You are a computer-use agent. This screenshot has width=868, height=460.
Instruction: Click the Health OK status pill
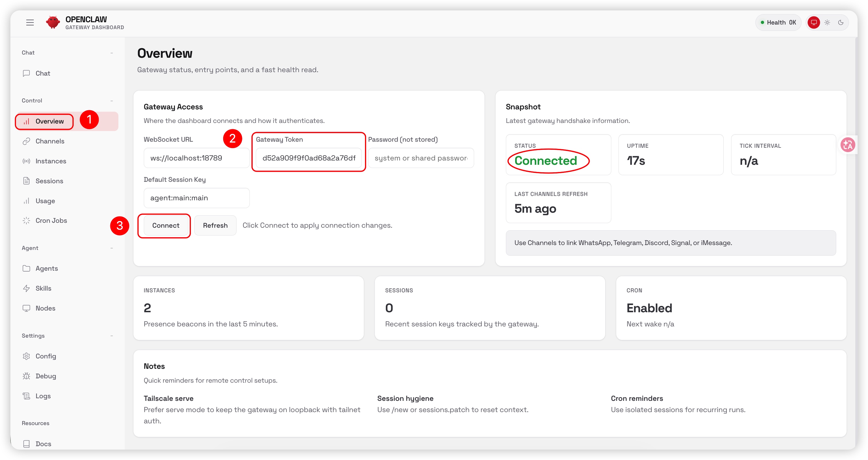(x=778, y=23)
